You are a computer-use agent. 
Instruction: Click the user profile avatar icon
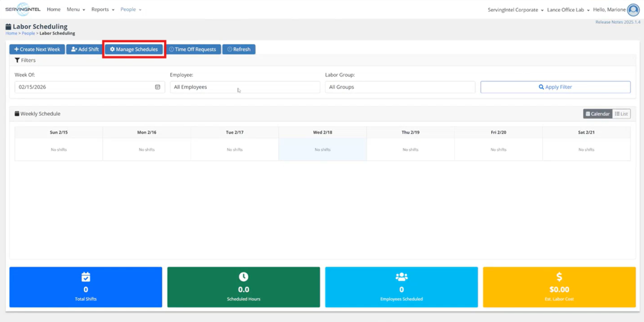point(633,9)
